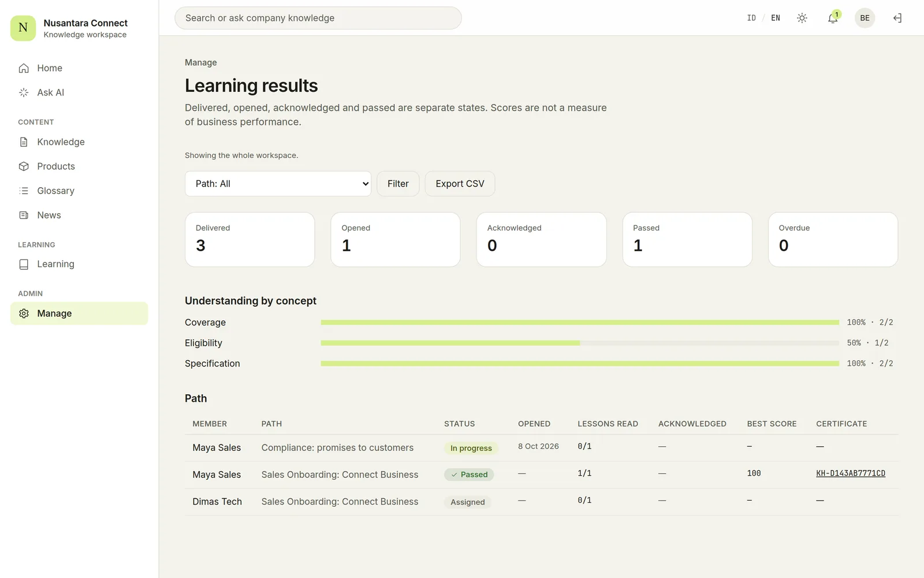
Task: Switch language to ID
Action: (751, 18)
